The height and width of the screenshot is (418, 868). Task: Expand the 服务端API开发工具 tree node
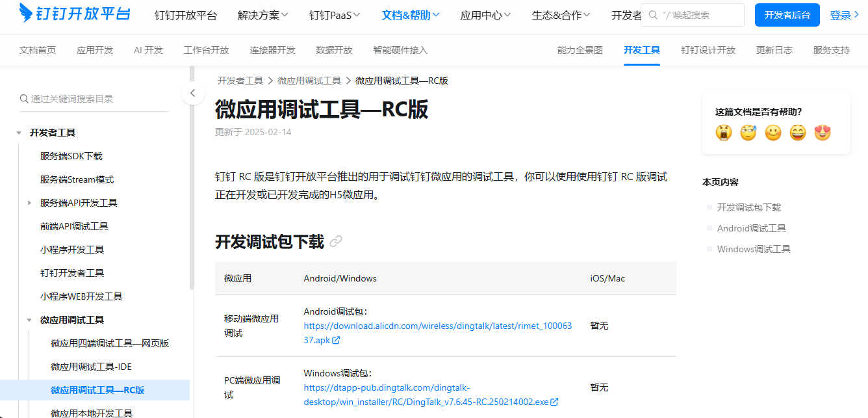click(30, 203)
